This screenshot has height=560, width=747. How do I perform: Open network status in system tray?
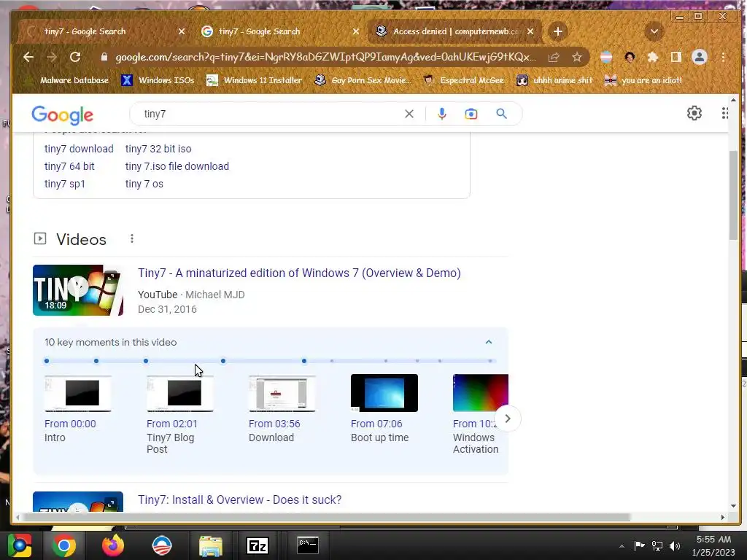click(657, 545)
